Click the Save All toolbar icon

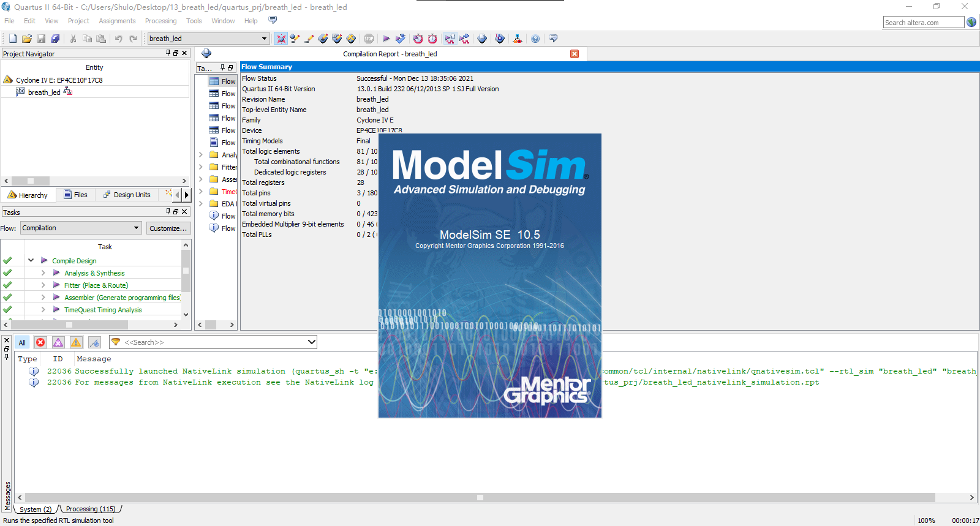(x=55, y=39)
